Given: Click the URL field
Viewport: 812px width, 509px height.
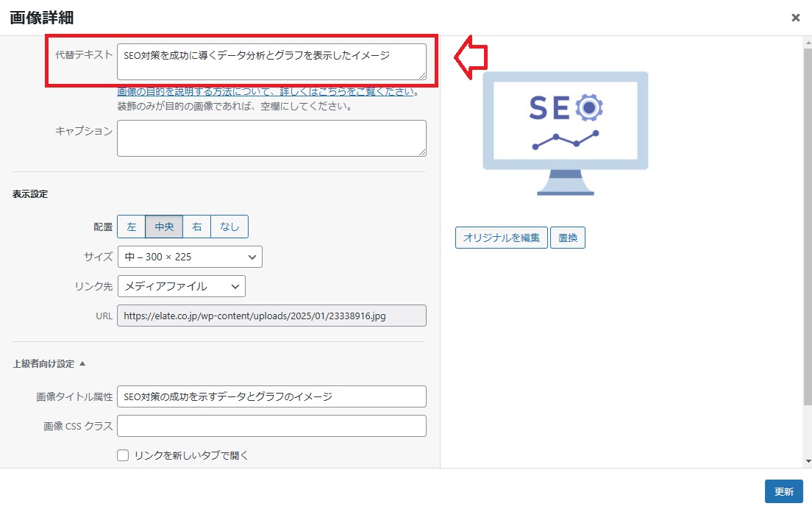Looking at the screenshot, I should tap(271, 316).
